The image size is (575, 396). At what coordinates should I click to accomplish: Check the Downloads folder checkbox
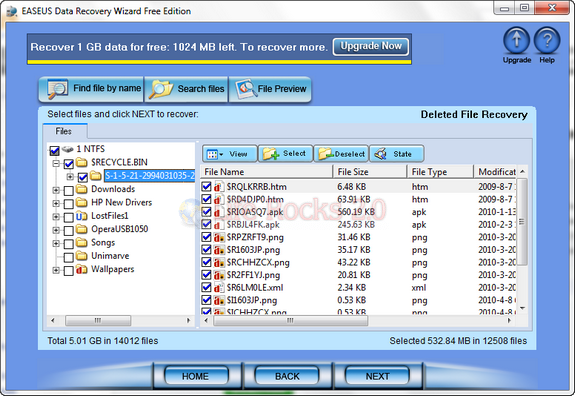(69, 190)
